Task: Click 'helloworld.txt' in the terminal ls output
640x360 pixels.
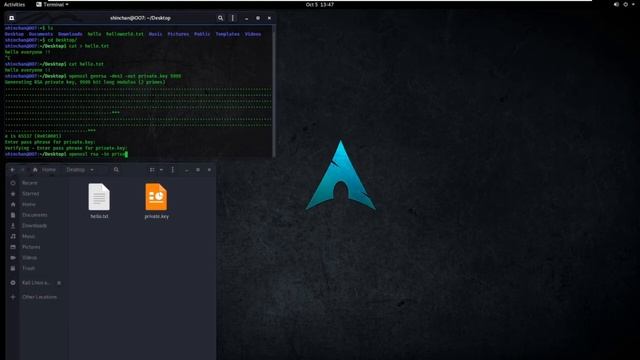Action: (125, 34)
